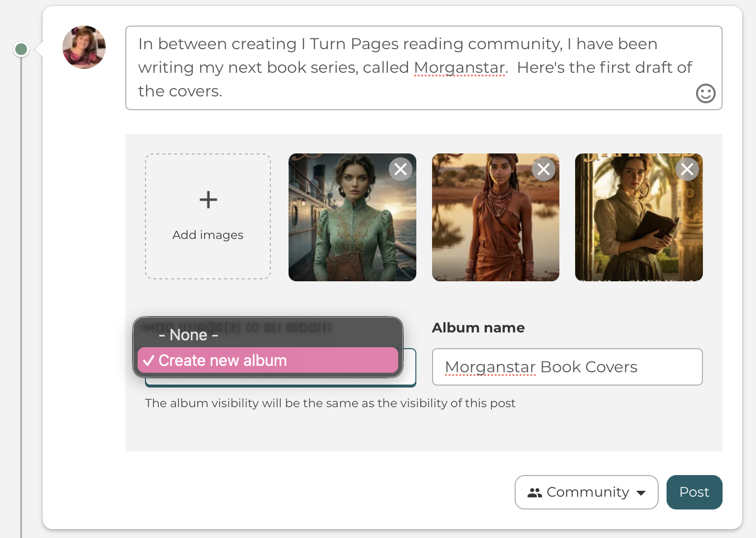The width and height of the screenshot is (756, 538).
Task: Remove the woman by the lake cover image
Action: click(544, 169)
